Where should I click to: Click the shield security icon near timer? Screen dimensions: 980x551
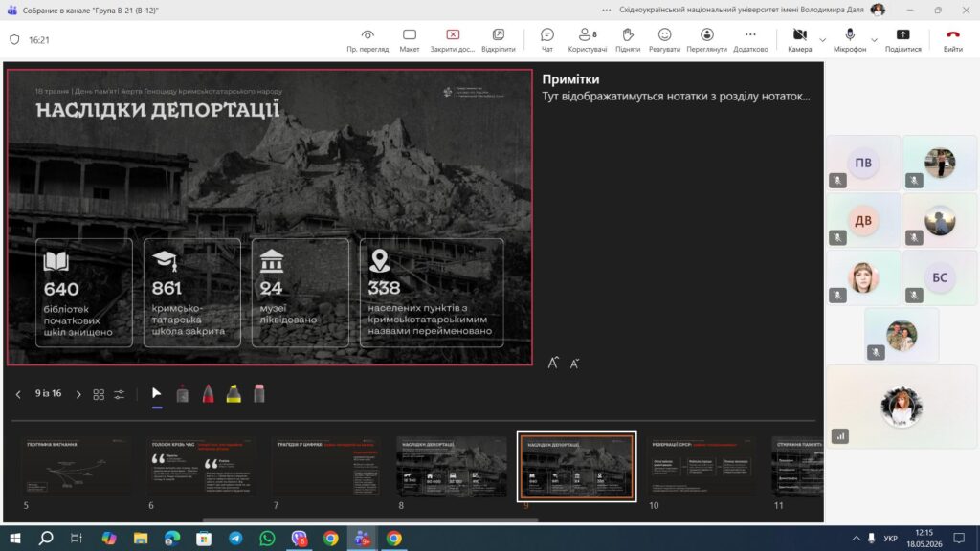pyautogui.click(x=14, y=39)
